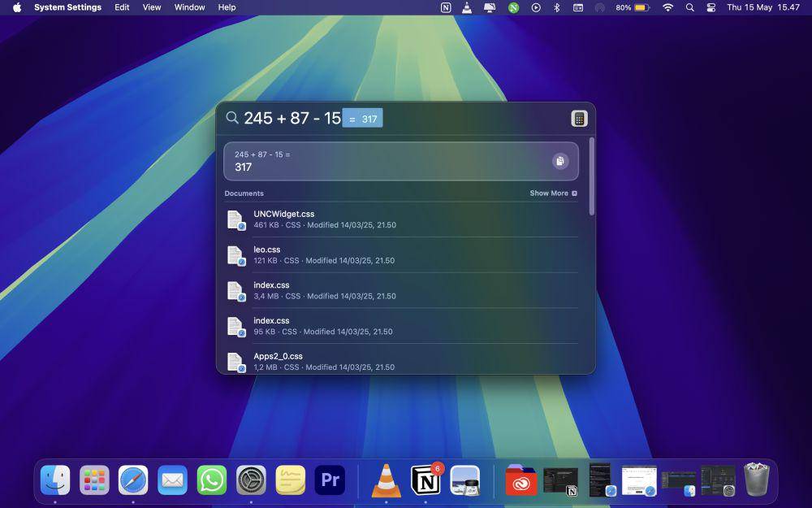Open System Settings gear in the Dock

point(251,480)
